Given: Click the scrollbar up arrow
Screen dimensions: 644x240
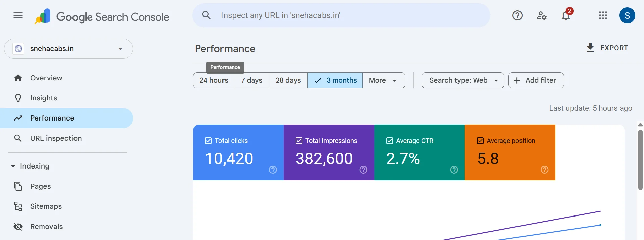Looking at the screenshot, I should pyautogui.click(x=640, y=125).
